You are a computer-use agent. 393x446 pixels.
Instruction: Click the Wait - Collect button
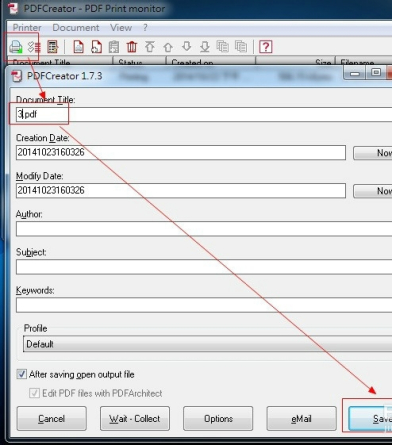click(135, 419)
